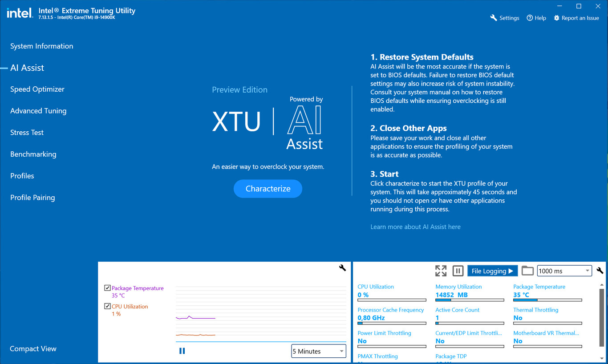608x364 pixels.
Task: Click the Motherboard VR Thermal label
Action: pos(546,333)
